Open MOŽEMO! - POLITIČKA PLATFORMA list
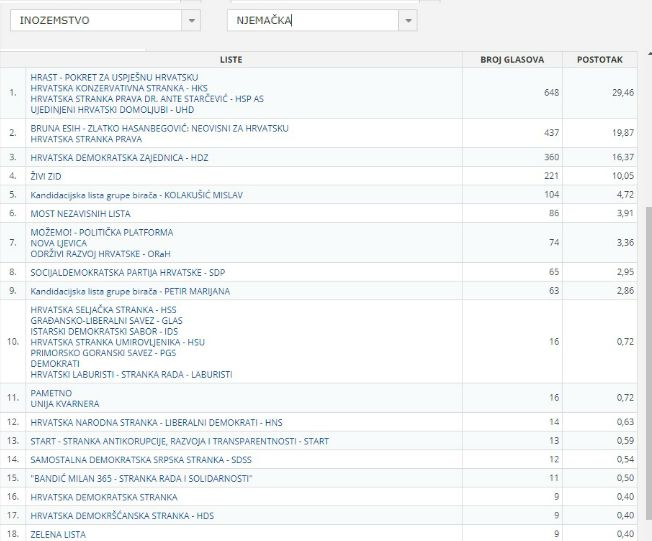 (102, 232)
